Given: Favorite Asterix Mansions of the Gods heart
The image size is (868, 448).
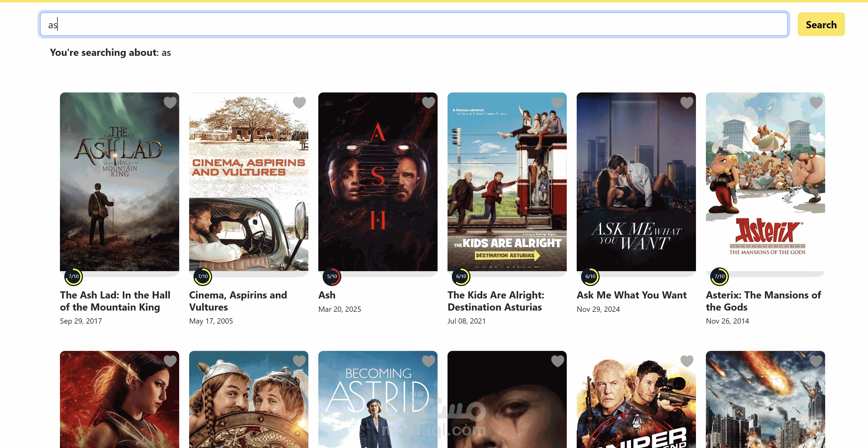Looking at the screenshot, I should [x=816, y=102].
